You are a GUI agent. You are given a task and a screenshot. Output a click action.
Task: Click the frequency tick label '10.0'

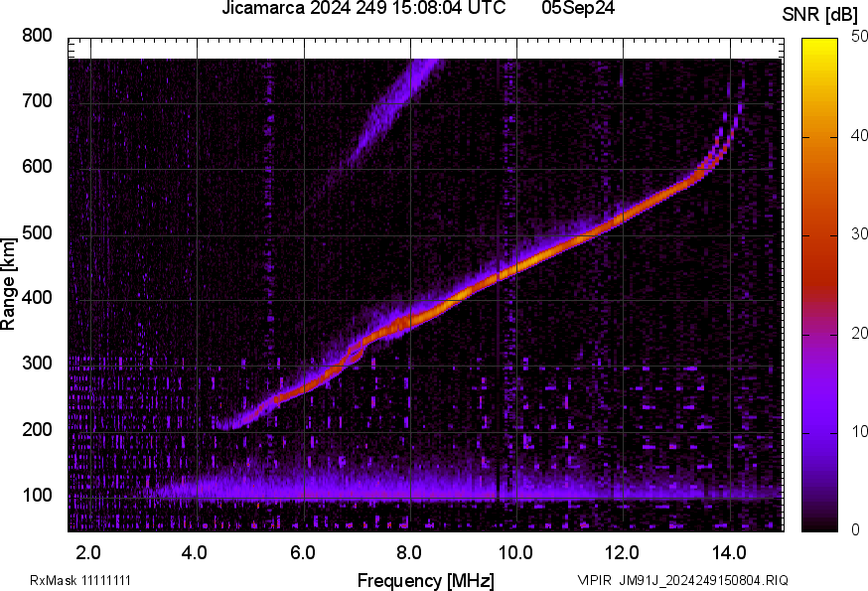tap(515, 552)
